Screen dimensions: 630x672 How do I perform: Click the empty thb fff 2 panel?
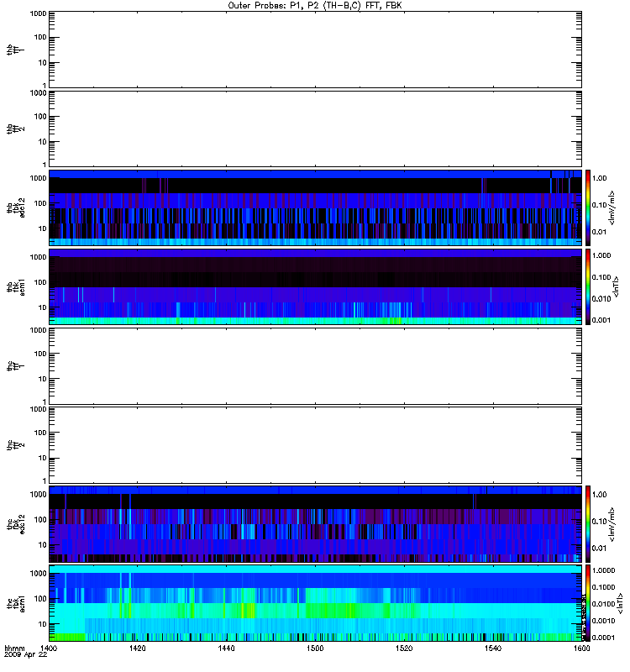click(x=315, y=129)
